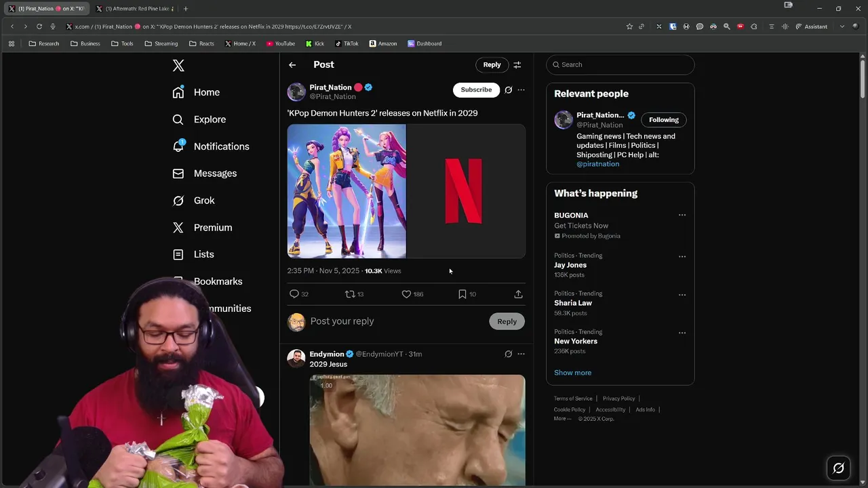Click Reply button beside reply field
This screenshot has height=488, width=868.
(x=507, y=321)
